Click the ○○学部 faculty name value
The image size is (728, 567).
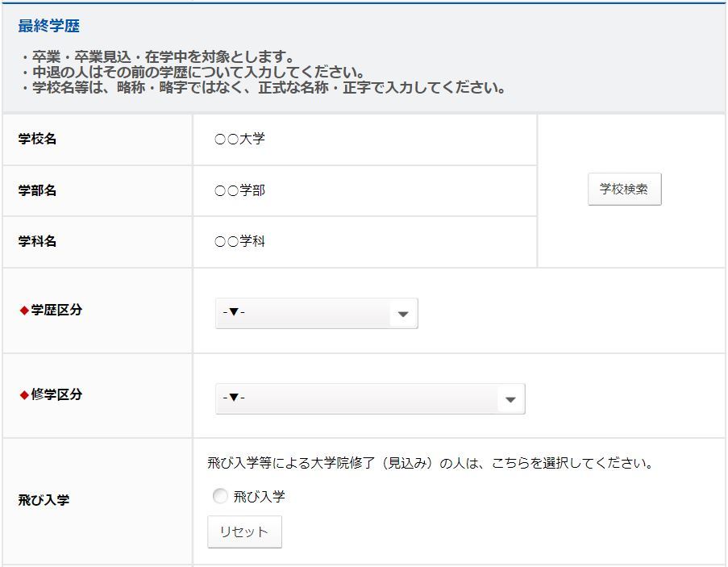pos(239,191)
